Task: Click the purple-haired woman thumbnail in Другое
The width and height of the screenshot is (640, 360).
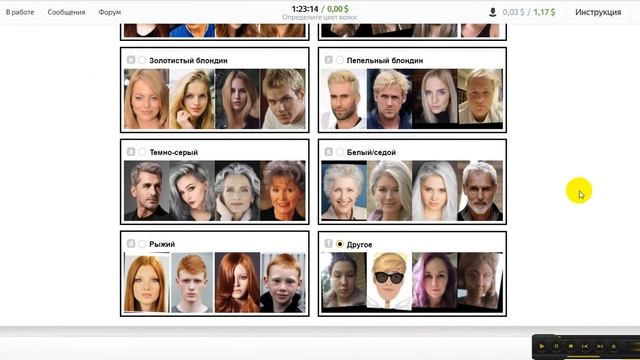Action: (434, 280)
